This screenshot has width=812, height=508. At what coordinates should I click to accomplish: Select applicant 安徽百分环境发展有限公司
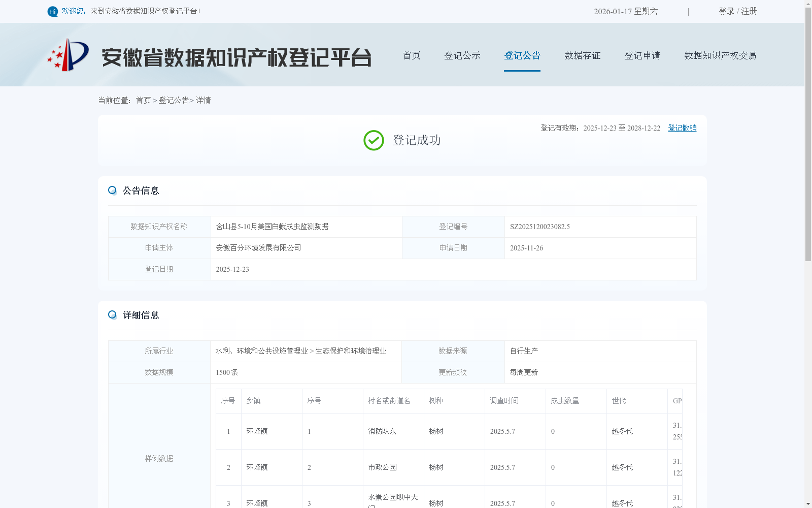pyautogui.click(x=258, y=248)
